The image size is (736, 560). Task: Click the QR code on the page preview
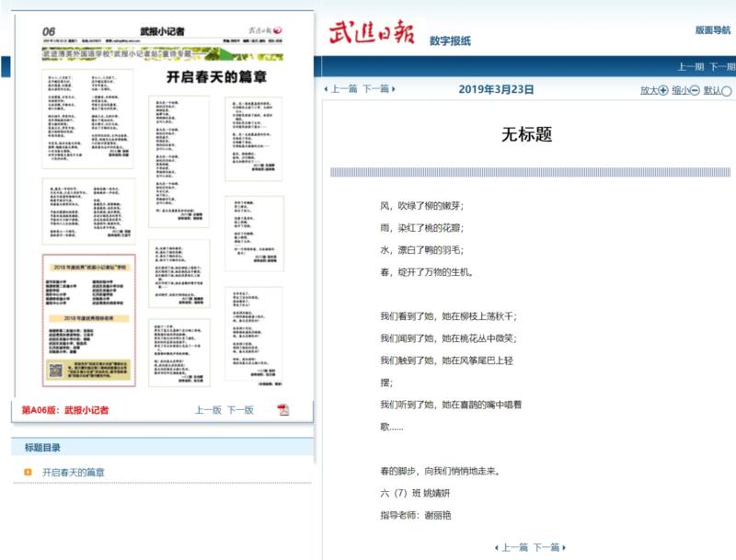[x=55, y=372]
